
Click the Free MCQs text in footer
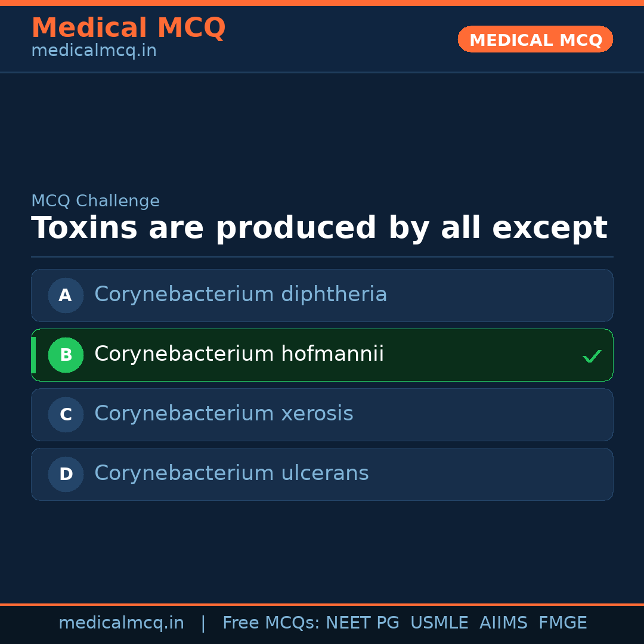(271, 623)
